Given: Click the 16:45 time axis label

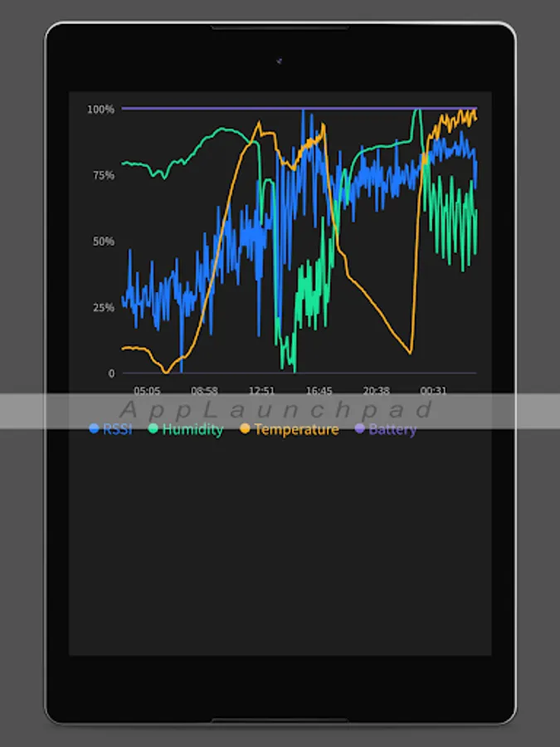Looking at the screenshot, I should (319, 391).
